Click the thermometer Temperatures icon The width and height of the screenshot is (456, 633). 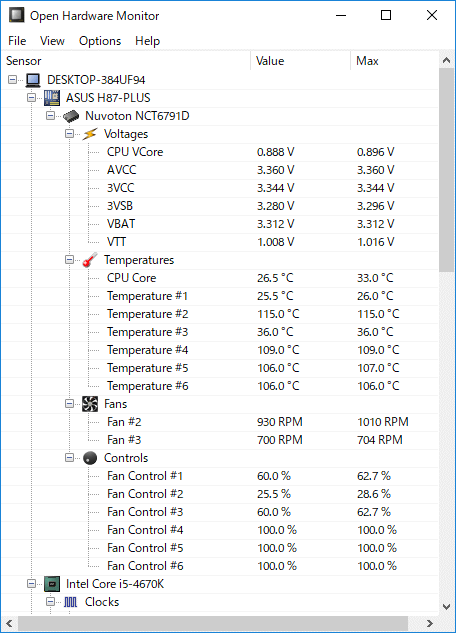[90, 260]
